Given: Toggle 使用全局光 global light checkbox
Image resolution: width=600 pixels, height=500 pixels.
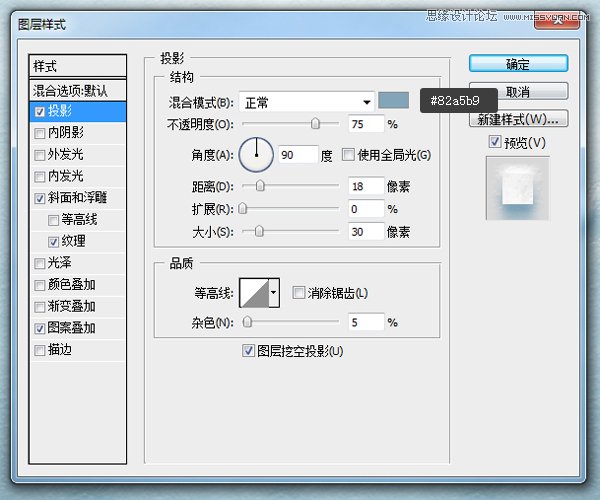Looking at the screenshot, I should pyautogui.click(x=348, y=155).
